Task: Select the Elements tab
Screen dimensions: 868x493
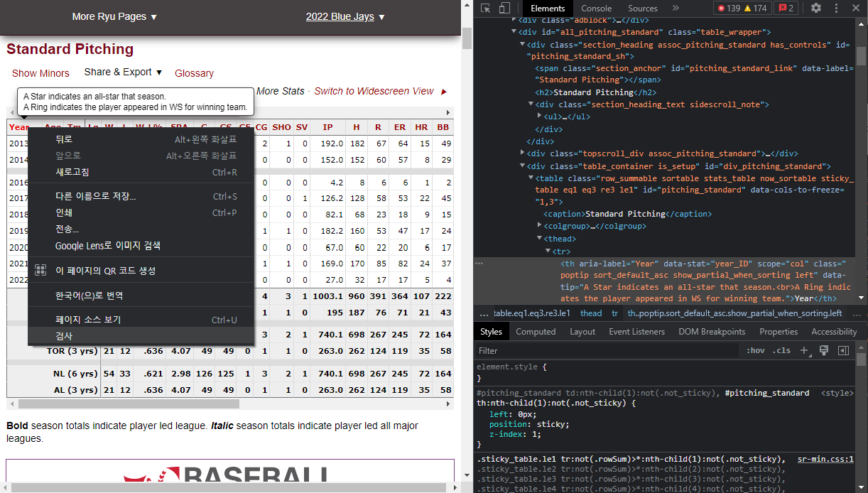Action: tap(548, 9)
